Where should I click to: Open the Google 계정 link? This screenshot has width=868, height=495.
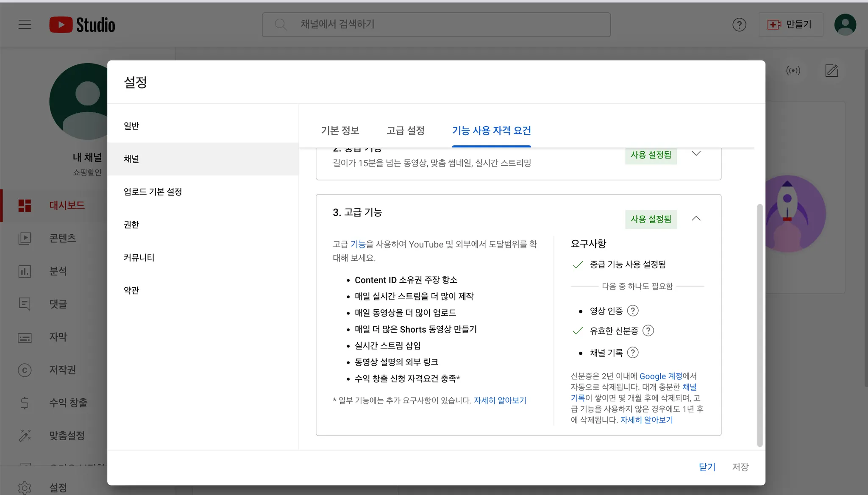(660, 376)
